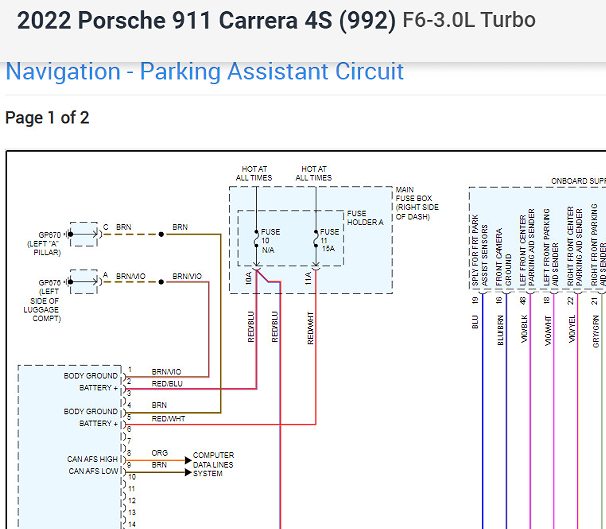Image resolution: width=606 pixels, height=529 pixels.
Task: Click HOT AT ALL TIMES above Fuse 10
Action: 254,173
